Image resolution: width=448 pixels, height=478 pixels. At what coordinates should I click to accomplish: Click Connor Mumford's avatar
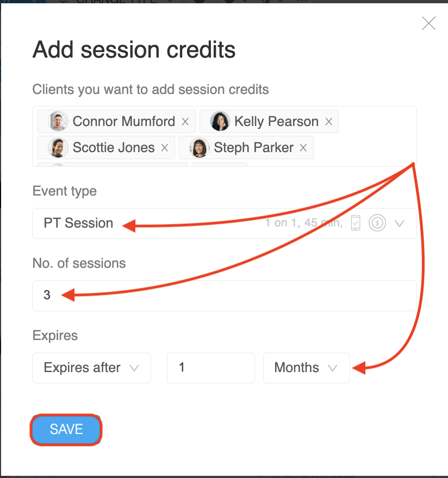pos(58,122)
